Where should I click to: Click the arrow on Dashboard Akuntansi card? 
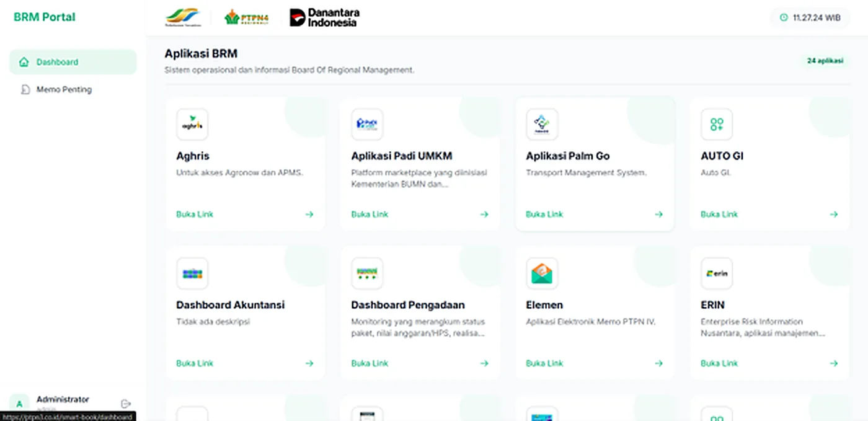point(309,363)
